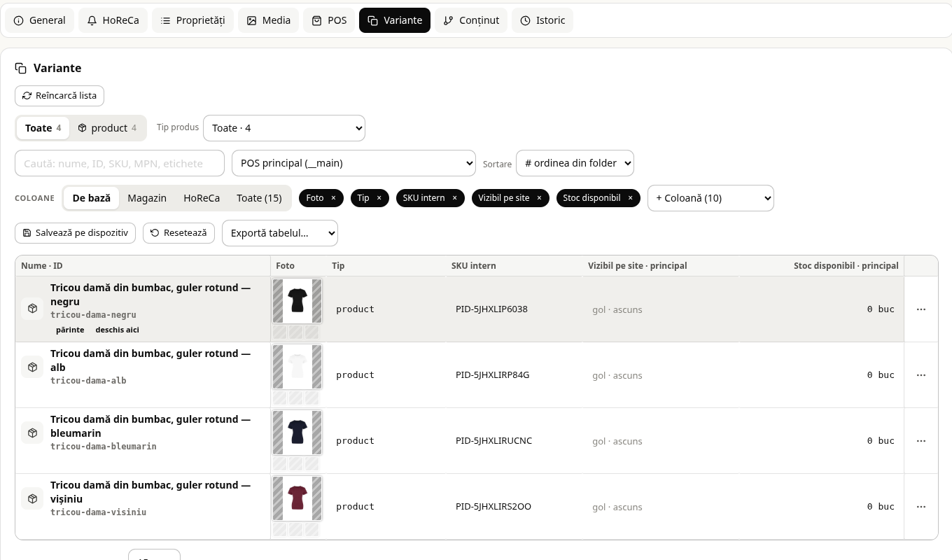Switch column preset to Toate (15)
Image resolution: width=952 pixels, height=560 pixels.
point(259,198)
